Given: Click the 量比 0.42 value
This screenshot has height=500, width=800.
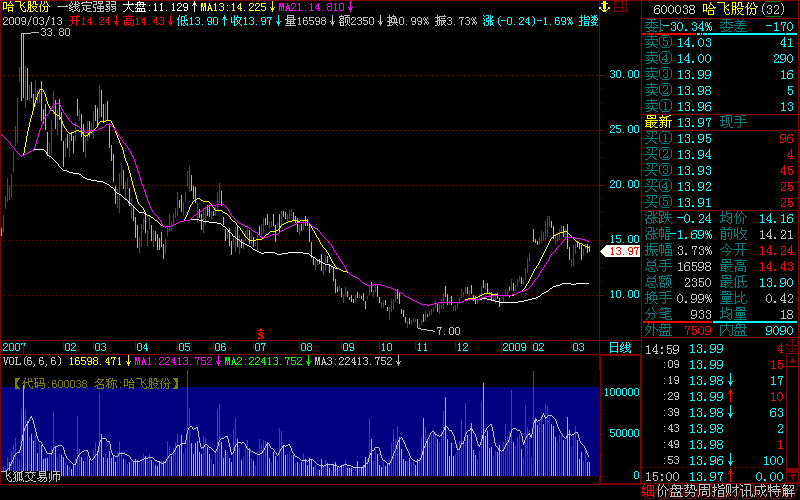Looking at the screenshot, I should [781, 298].
